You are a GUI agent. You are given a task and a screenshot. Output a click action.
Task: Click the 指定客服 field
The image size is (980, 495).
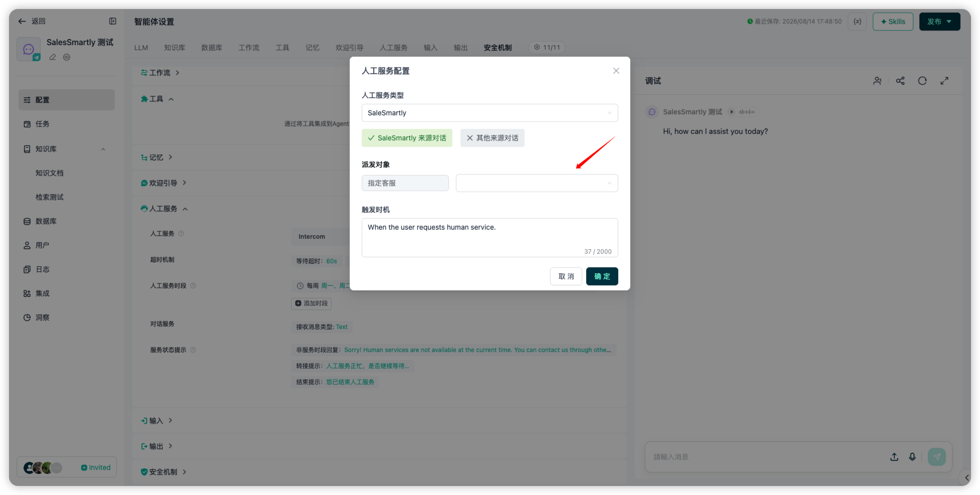point(405,183)
